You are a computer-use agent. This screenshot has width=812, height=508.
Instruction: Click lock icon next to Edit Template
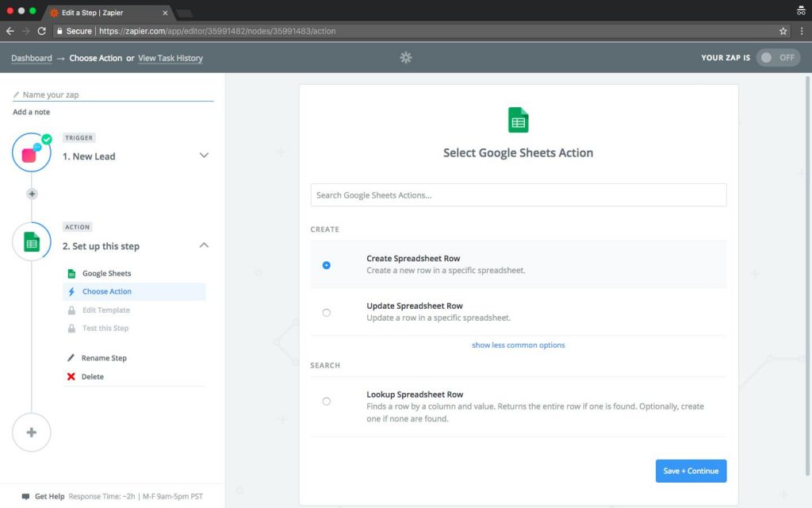coord(71,310)
